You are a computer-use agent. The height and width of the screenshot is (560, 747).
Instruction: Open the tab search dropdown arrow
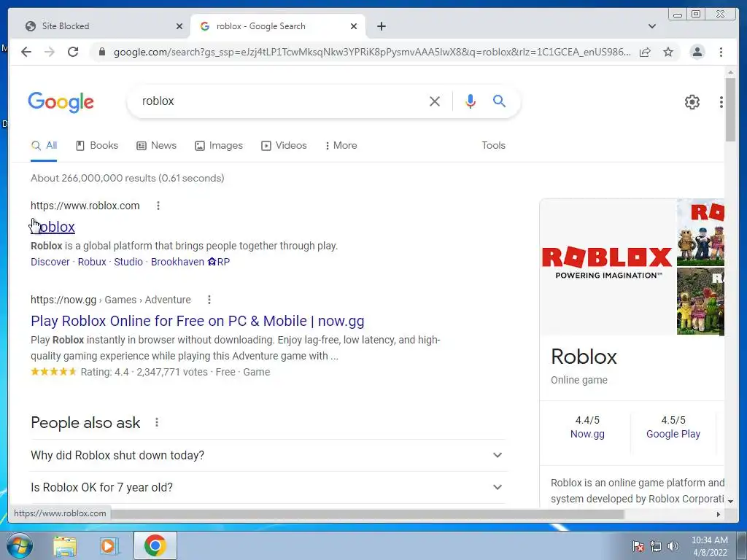click(652, 26)
